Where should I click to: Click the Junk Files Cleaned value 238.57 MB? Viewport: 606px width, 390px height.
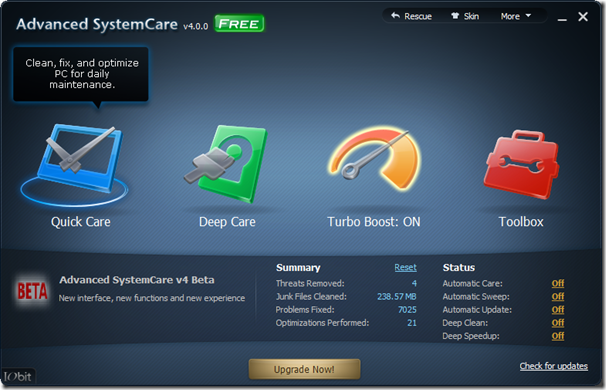[x=397, y=296]
